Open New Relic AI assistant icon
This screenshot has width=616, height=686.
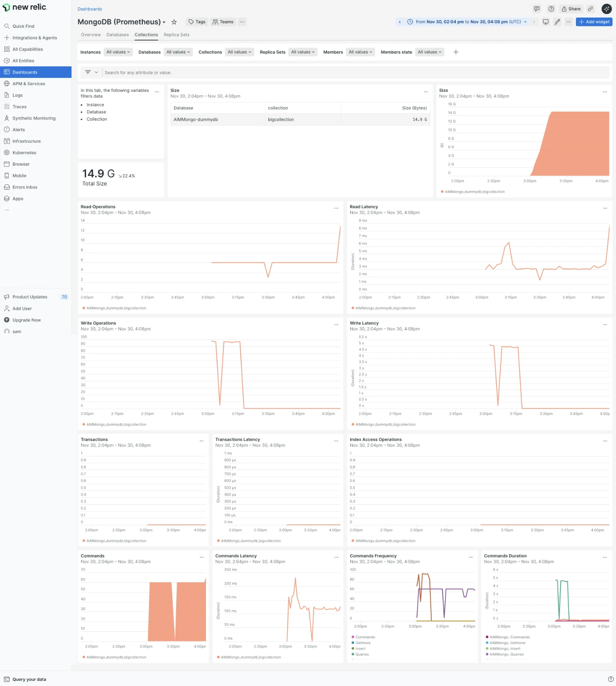click(x=607, y=9)
